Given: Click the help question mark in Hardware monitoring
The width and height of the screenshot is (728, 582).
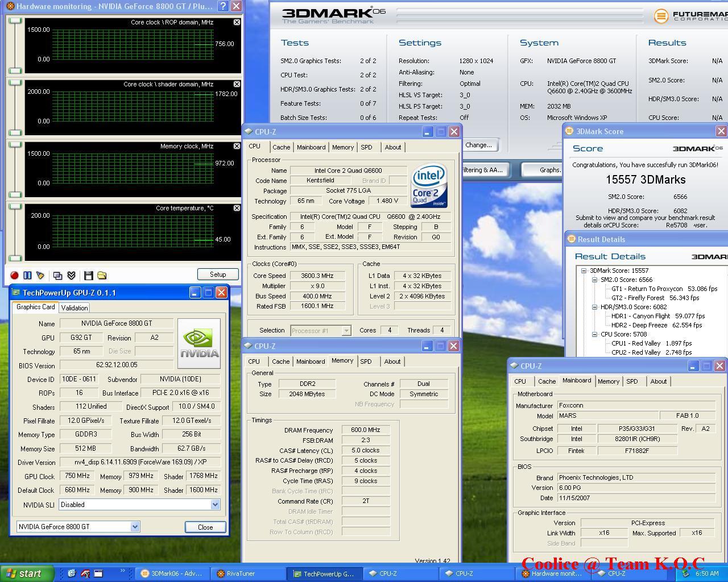Looking at the screenshot, I should [224, 6].
